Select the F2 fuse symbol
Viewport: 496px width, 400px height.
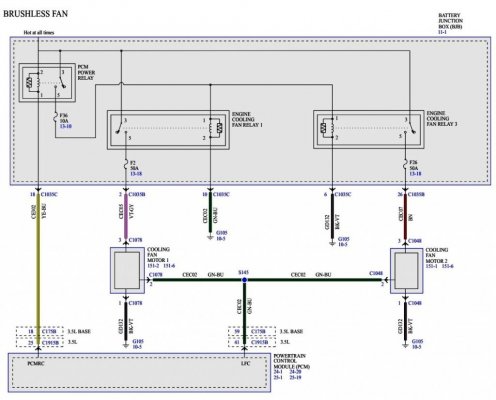[x=126, y=165]
